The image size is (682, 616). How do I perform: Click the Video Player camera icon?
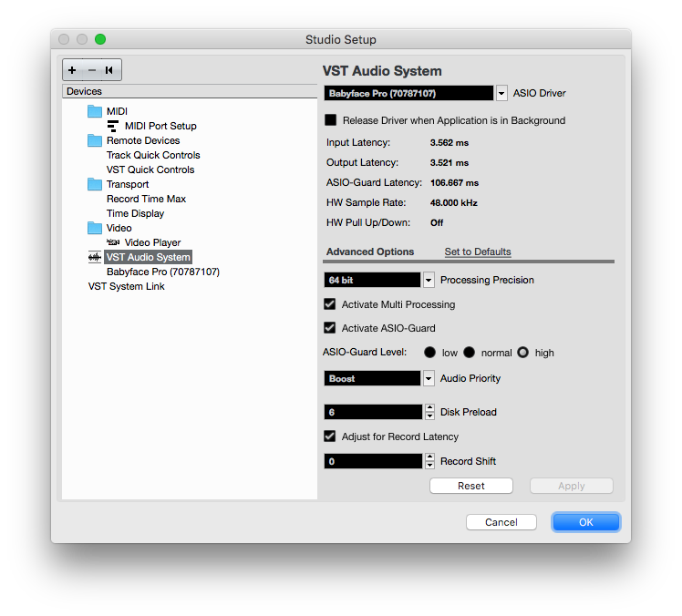point(113,242)
